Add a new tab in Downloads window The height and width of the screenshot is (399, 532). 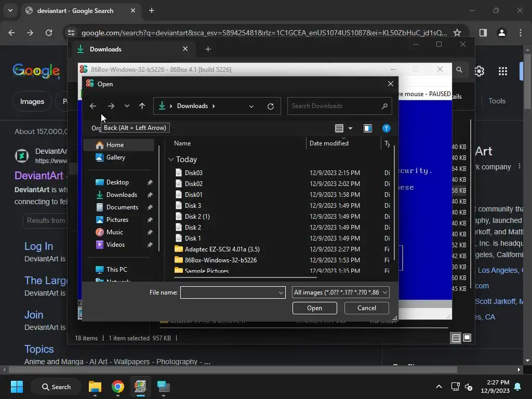[x=208, y=49]
